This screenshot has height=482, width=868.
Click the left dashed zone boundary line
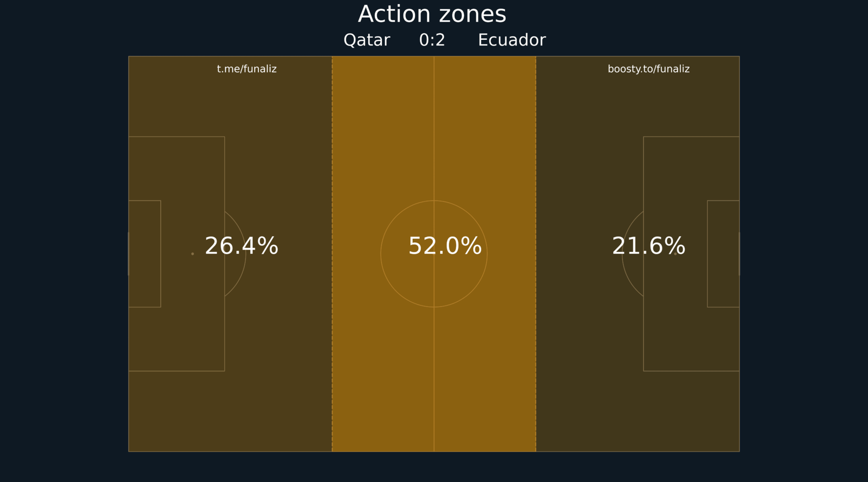pyautogui.click(x=332, y=254)
